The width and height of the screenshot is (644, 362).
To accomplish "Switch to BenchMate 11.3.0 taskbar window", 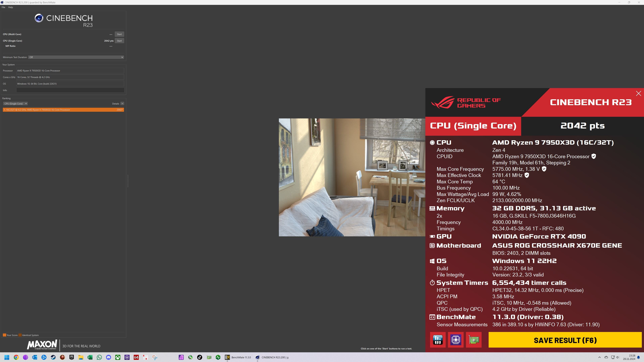I will coord(238,357).
